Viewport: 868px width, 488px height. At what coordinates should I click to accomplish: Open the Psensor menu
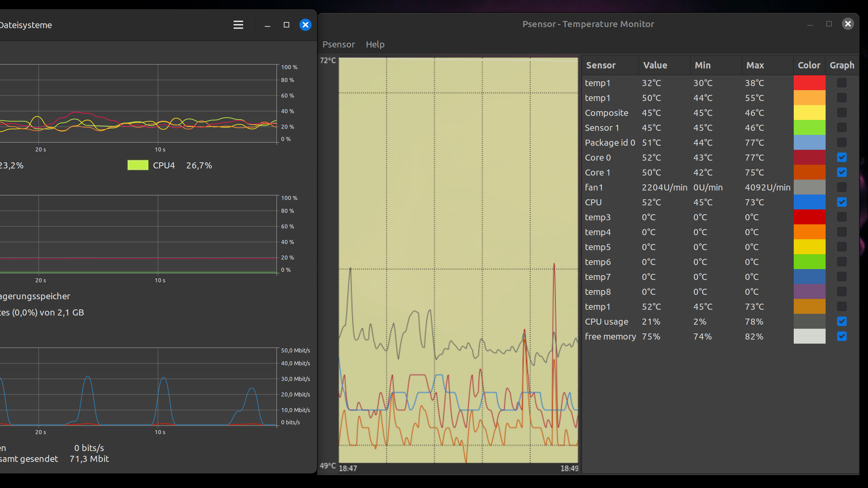(338, 44)
